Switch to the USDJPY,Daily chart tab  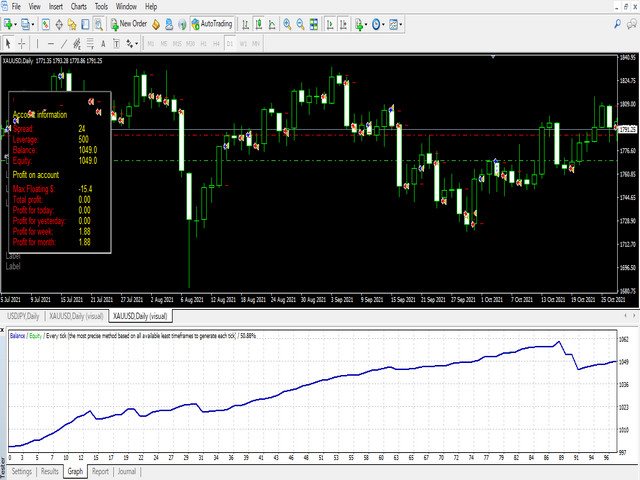click(x=23, y=316)
